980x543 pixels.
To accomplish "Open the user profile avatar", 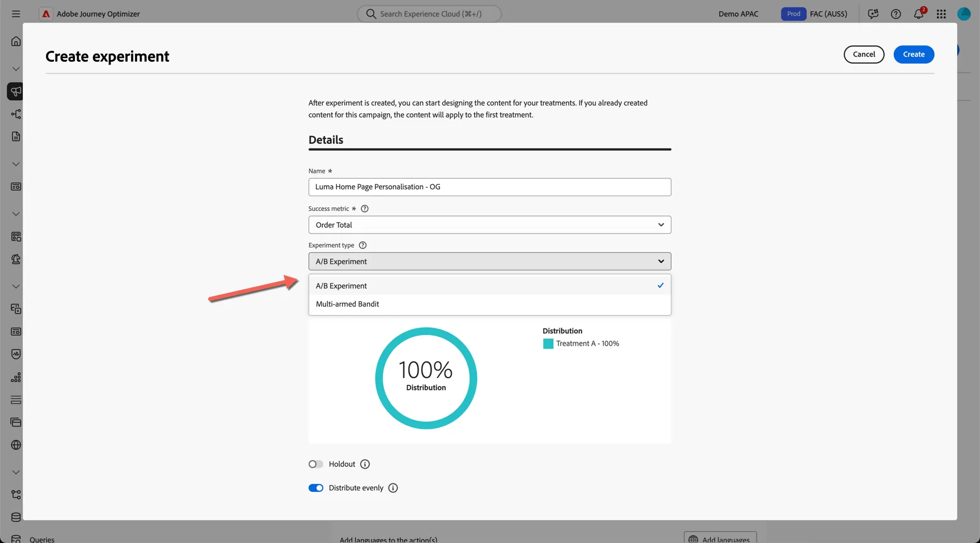I will pyautogui.click(x=964, y=14).
